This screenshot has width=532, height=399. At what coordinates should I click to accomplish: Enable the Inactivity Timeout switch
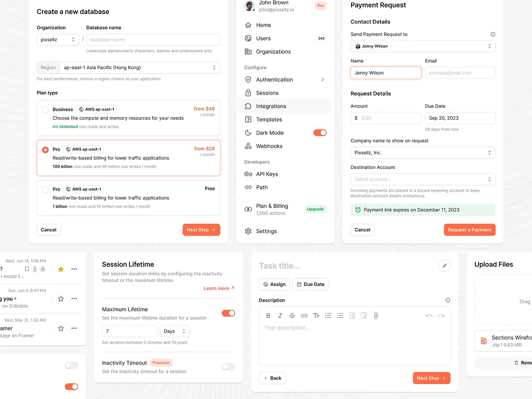coord(228,367)
